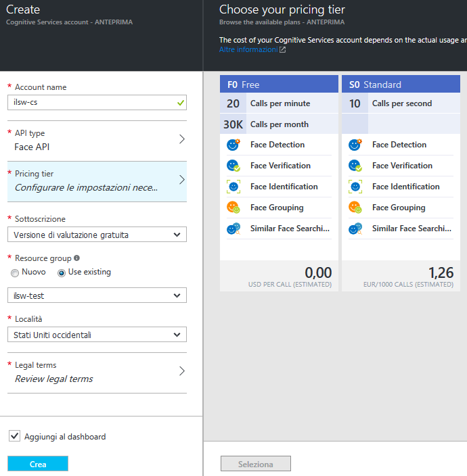Open the Sottoscrizione dropdown

(x=97, y=235)
